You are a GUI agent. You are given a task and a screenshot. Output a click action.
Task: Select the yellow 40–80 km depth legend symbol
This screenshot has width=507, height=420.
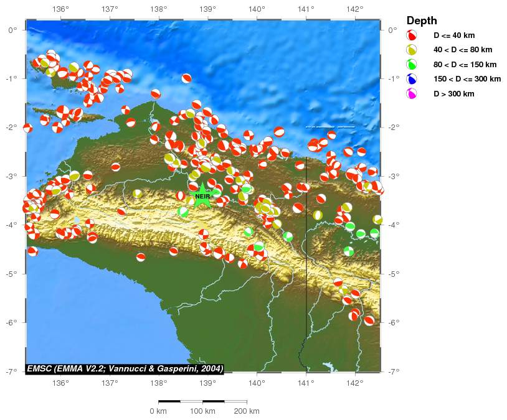pos(412,50)
